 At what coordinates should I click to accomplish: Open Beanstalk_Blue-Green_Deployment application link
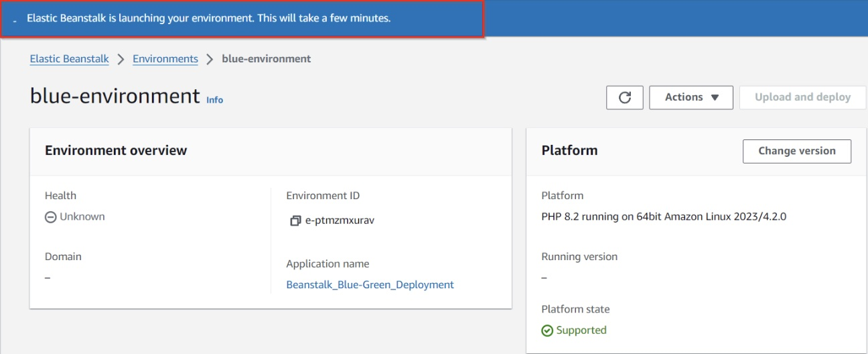[x=370, y=285]
